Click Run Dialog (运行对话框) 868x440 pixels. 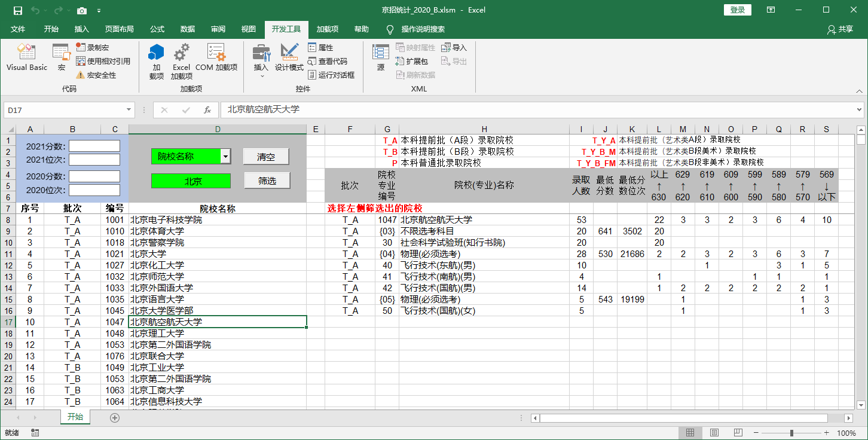point(331,75)
